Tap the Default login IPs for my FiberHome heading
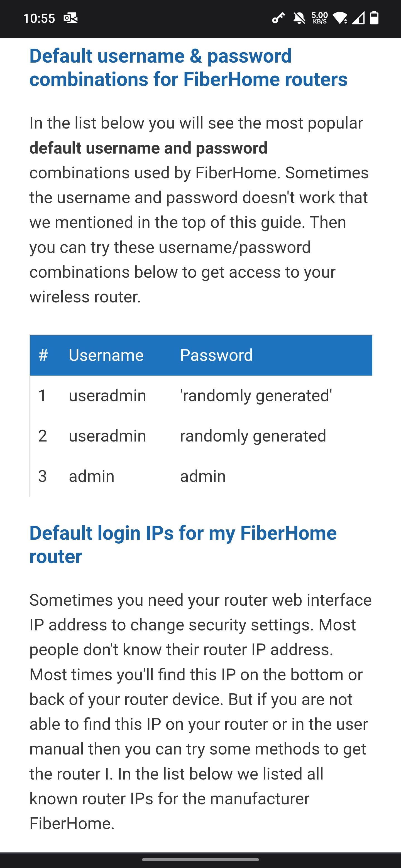Screen dimensions: 401x868 (183, 544)
